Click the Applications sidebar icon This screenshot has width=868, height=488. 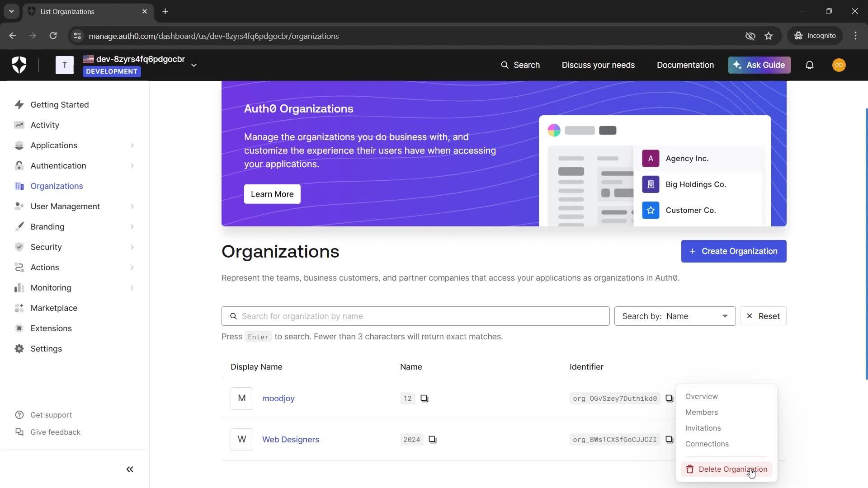point(19,145)
